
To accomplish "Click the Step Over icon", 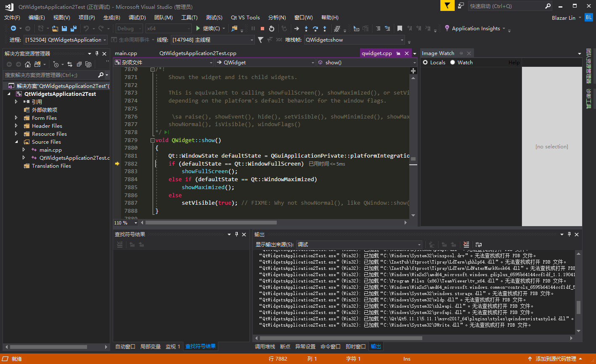I will click(x=315, y=29).
